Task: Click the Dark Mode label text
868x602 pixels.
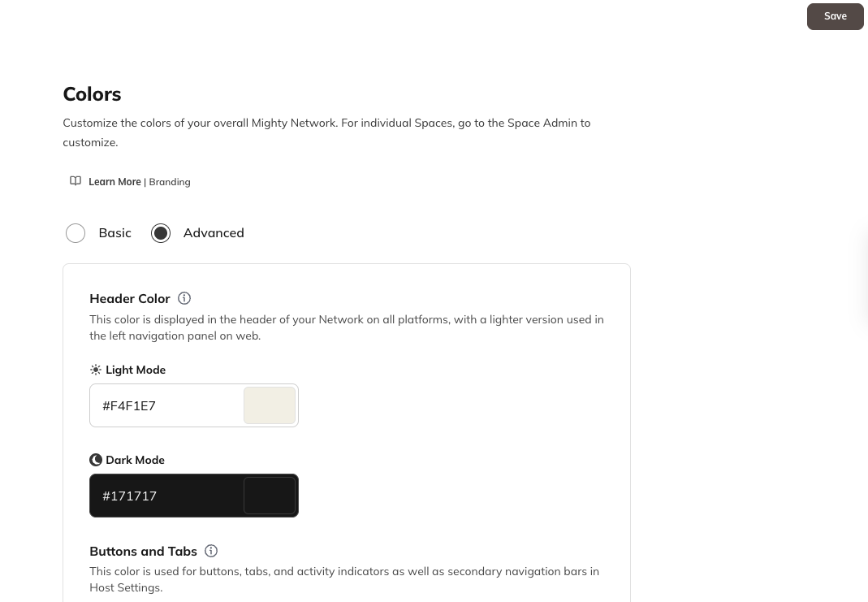Action: pyautogui.click(x=135, y=460)
